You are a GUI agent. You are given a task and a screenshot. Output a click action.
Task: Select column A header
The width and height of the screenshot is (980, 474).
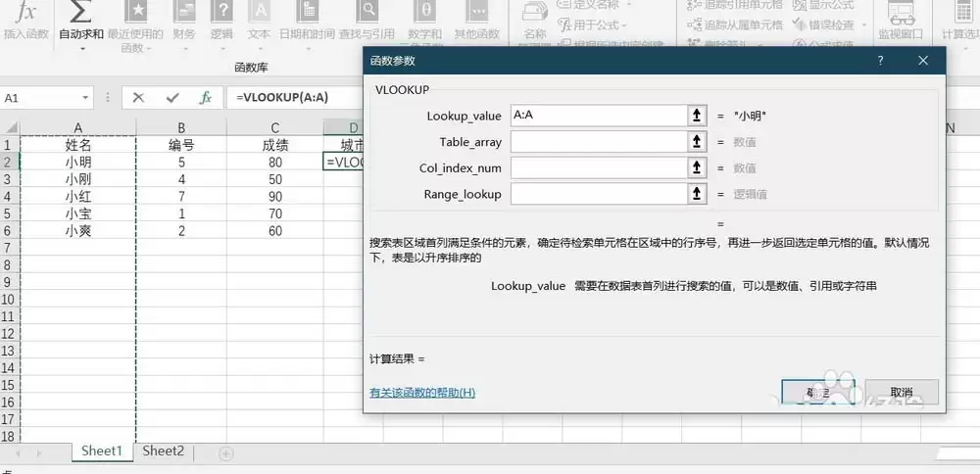pyautogui.click(x=78, y=128)
